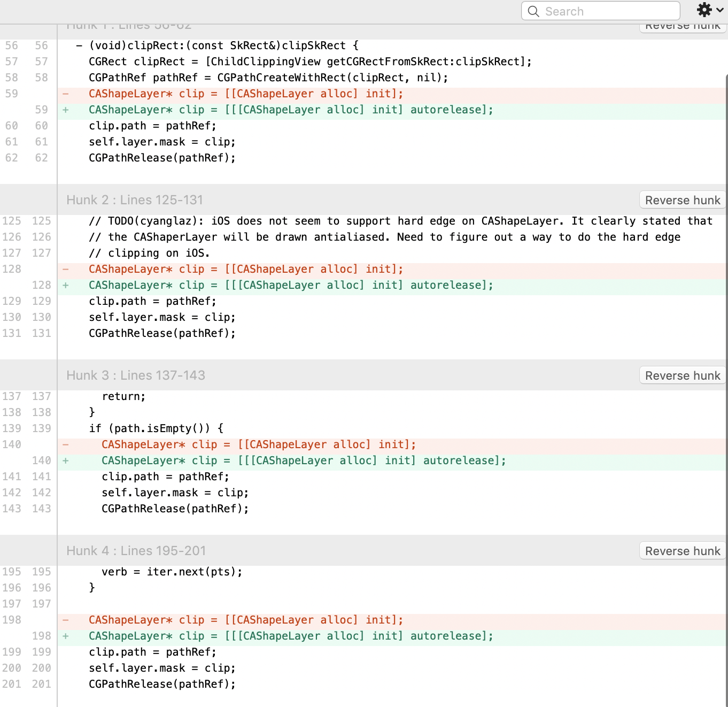
Task: Click the clipRect:(const SkRect&) method signature line
Action: (218, 45)
